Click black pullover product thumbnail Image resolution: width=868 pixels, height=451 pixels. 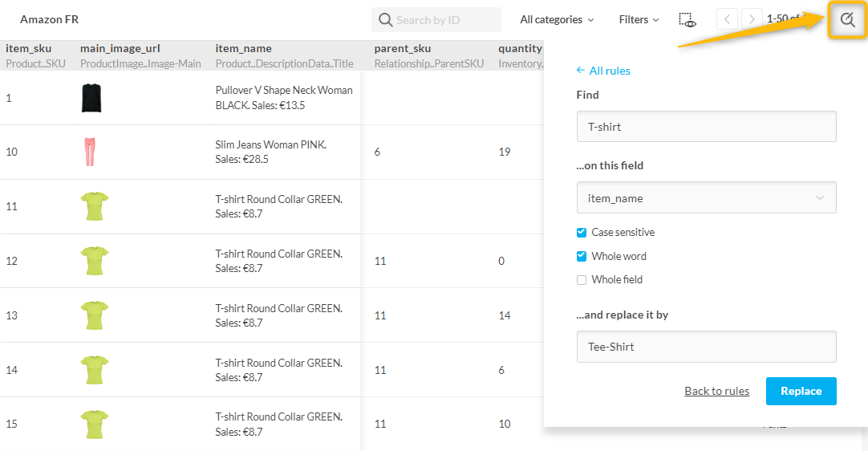91,98
